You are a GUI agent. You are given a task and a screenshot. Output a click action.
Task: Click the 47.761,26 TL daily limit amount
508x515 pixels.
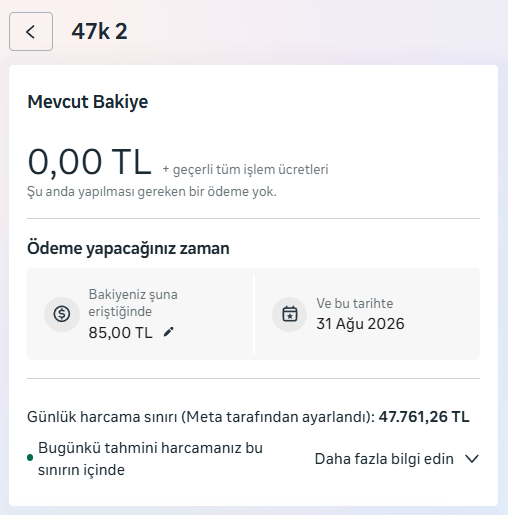[x=424, y=417]
